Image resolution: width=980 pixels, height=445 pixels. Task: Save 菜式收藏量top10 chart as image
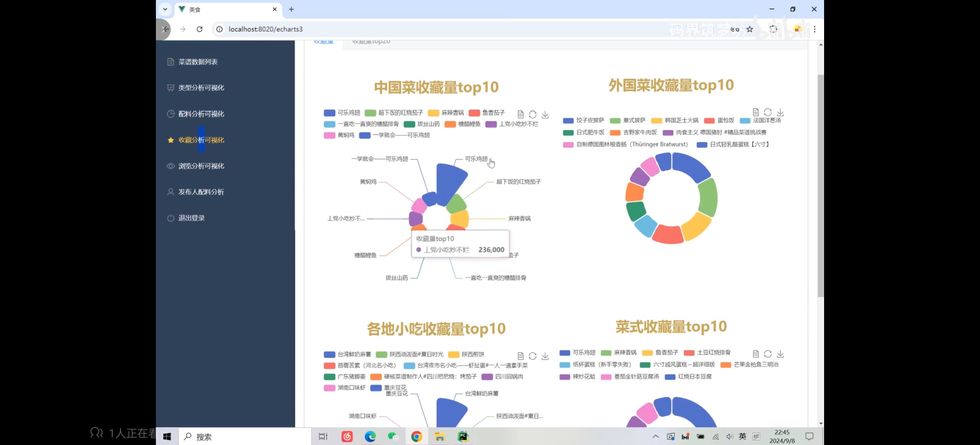[780, 354]
